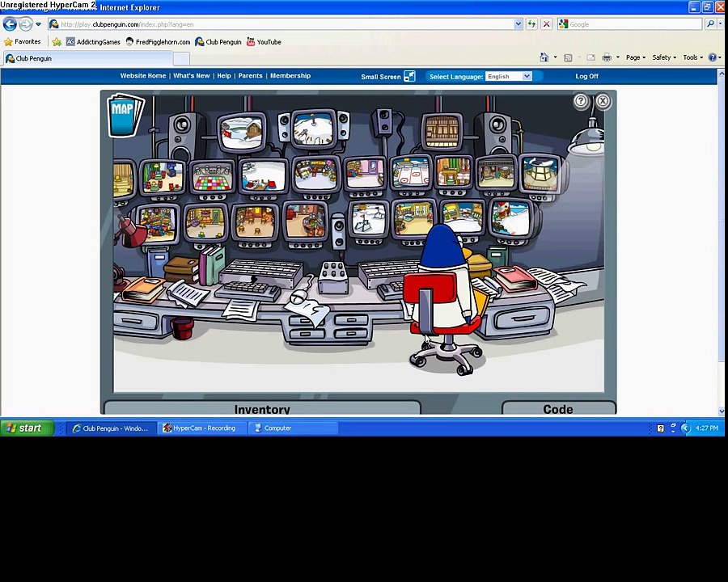Click the Google search box

629,24
